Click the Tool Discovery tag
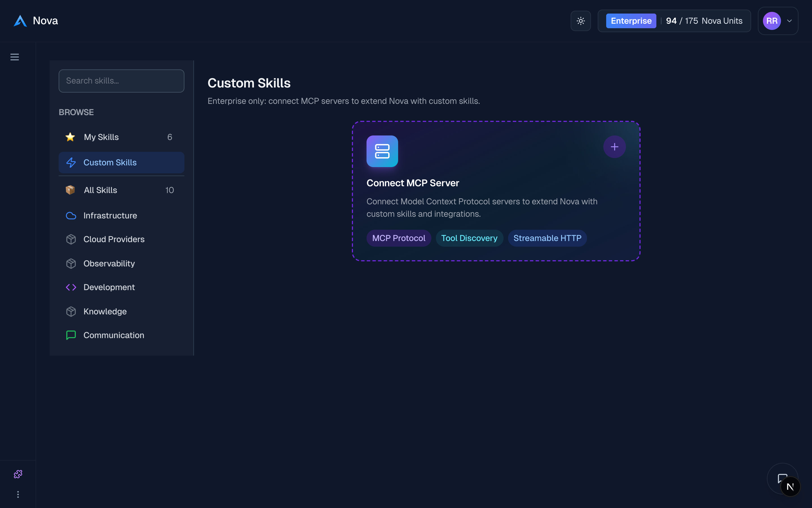The height and width of the screenshot is (508, 812). tap(469, 238)
